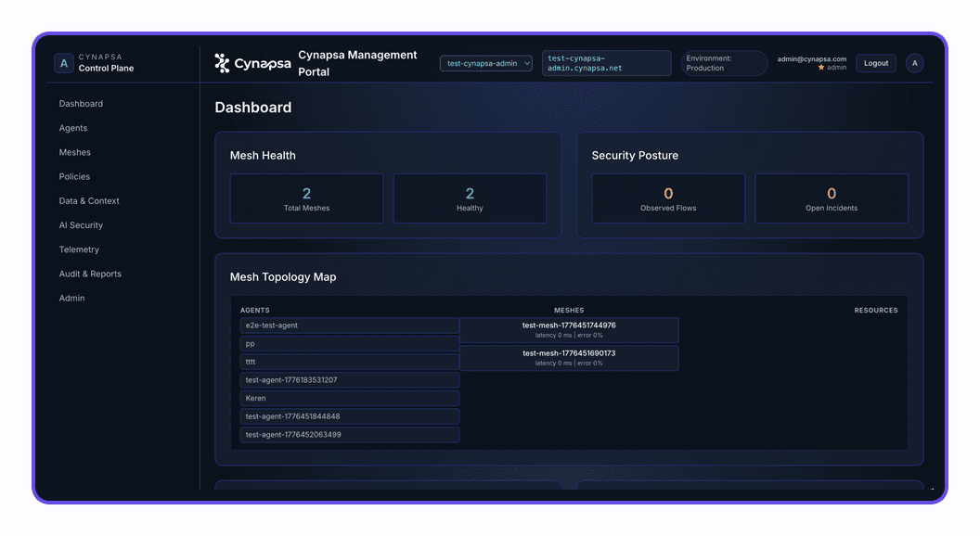This screenshot has height=536, width=980.
Task: Click the Cynapsa logo in the header
Action: tap(252, 63)
